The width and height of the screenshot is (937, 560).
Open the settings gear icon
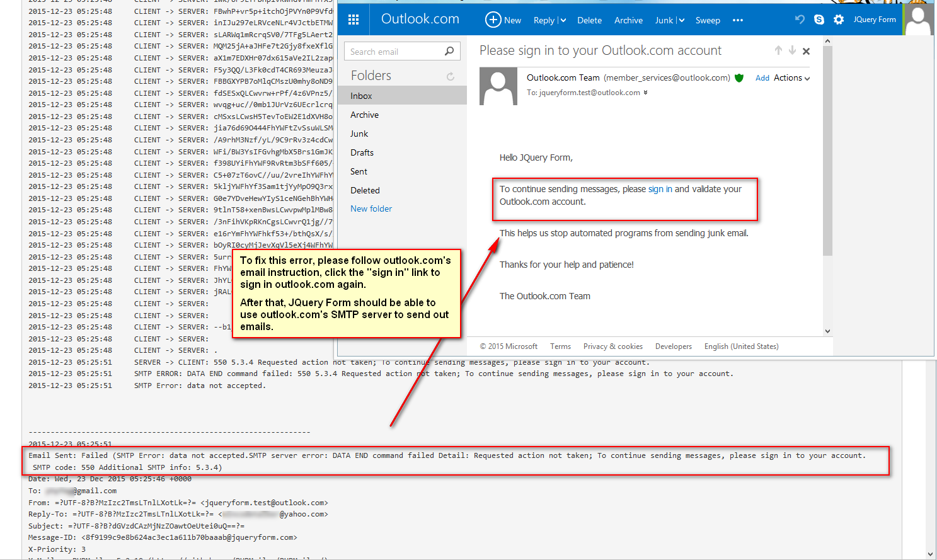point(839,20)
